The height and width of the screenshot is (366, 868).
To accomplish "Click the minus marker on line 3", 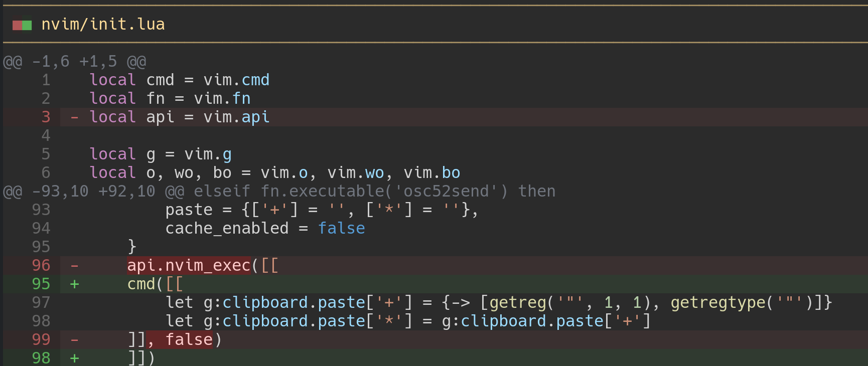I will click(75, 118).
